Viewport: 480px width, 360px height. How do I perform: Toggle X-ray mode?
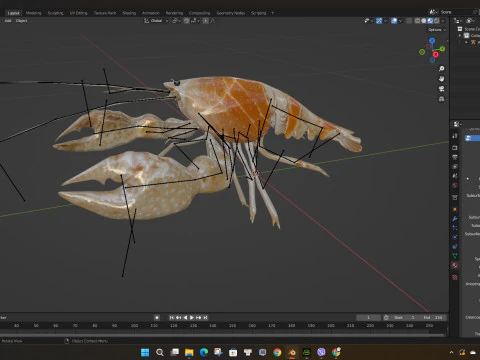[409, 21]
